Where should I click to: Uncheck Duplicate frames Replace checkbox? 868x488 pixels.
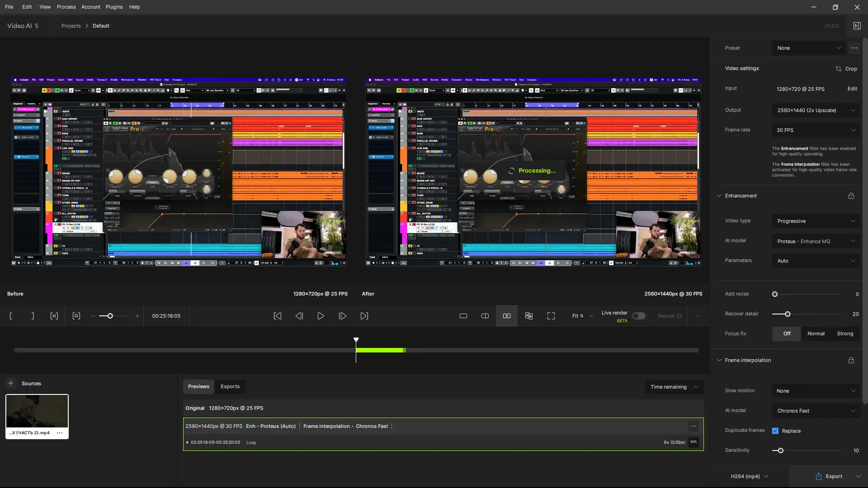click(x=775, y=431)
